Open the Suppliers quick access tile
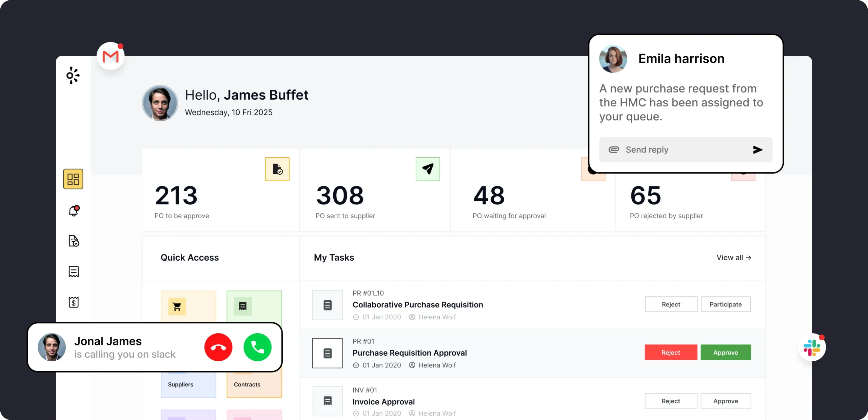Viewport: 868px width, 420px height. tap(188, 384)
